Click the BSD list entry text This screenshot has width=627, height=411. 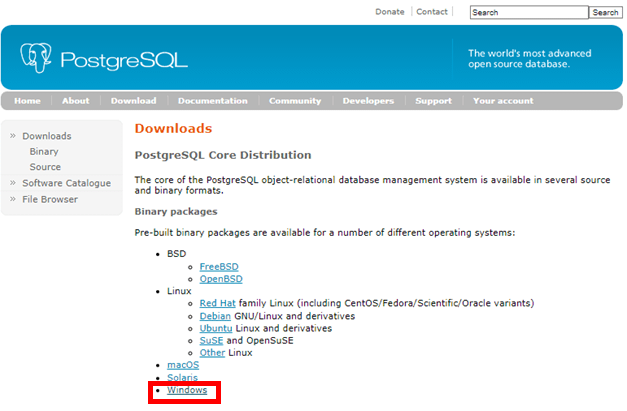(x=177, y=254)
